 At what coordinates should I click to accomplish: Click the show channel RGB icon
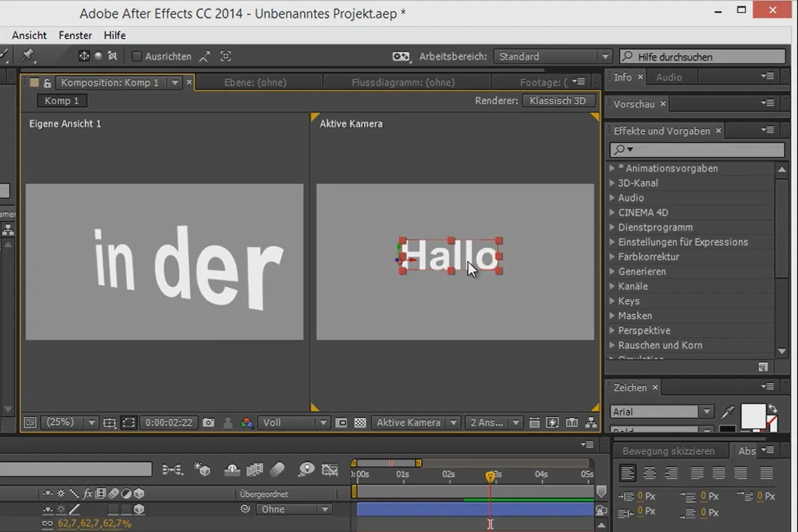pos(247,422)
